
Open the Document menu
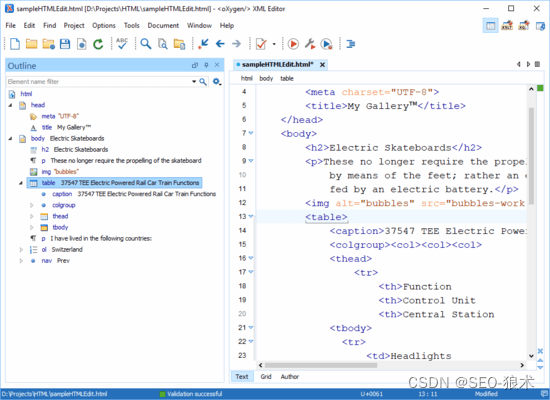point(163,26)
